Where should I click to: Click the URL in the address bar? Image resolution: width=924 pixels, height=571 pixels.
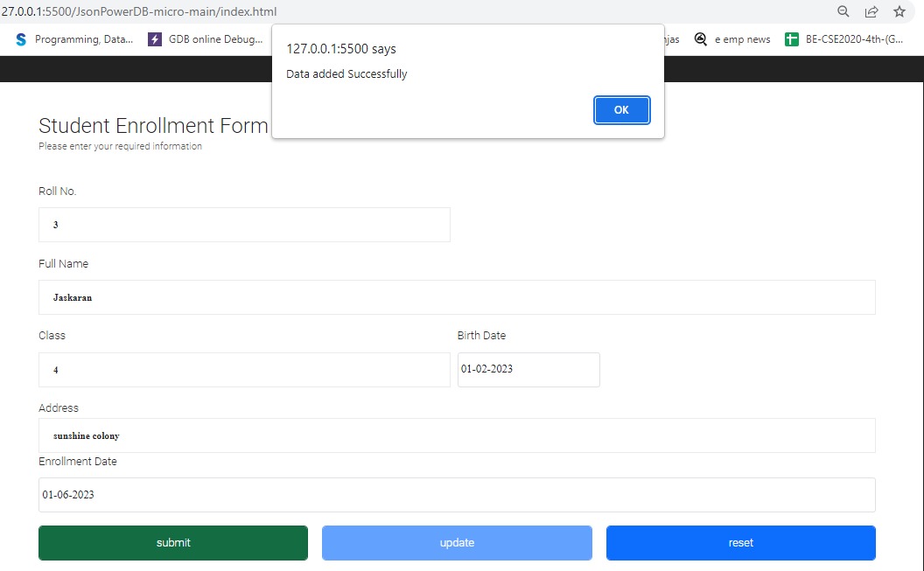click(x=139, y=11)
